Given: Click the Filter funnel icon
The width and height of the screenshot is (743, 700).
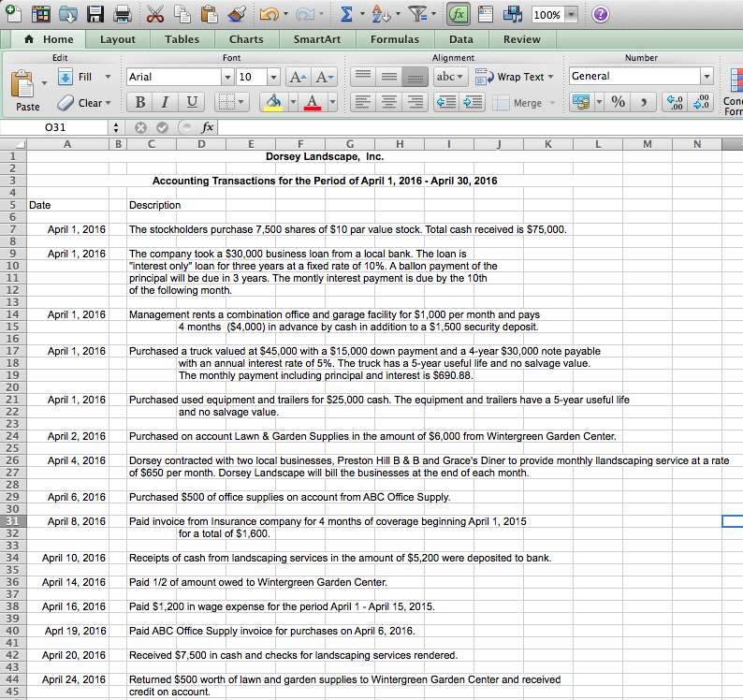Looking at the screenshot, I should pyautogui.click(x=417, y=14).
